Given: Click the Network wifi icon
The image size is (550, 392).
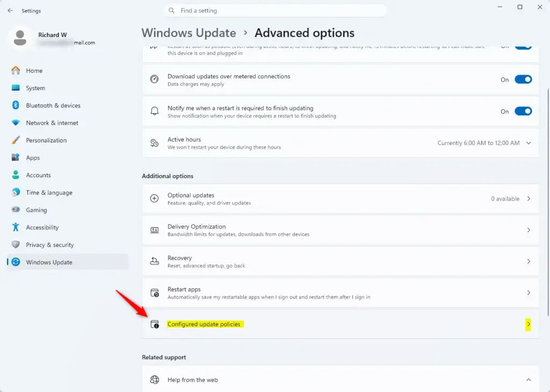Looking at the screenshot, I should (x=16, y=123).
